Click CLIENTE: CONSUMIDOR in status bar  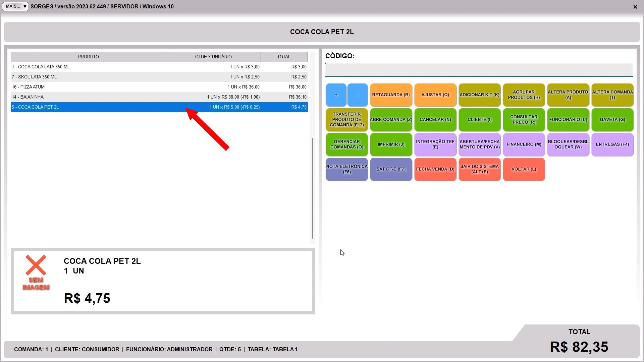pyautogui.click(x=87, y=349)
